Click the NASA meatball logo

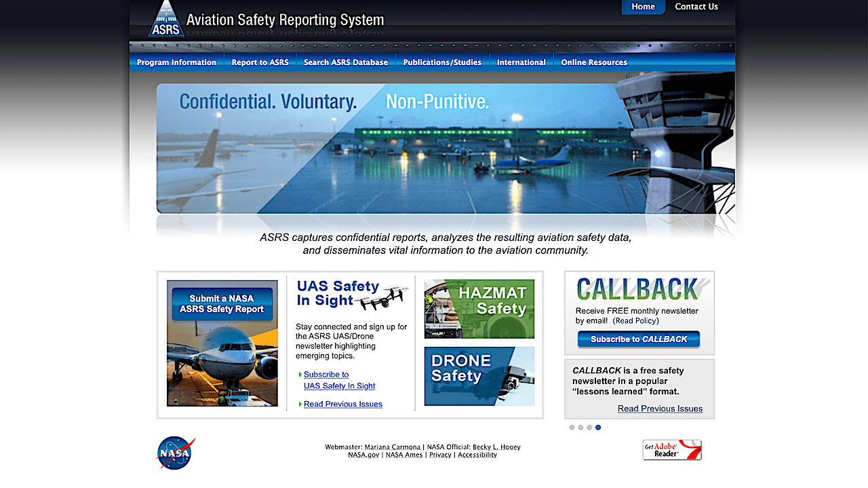(176, 453)
